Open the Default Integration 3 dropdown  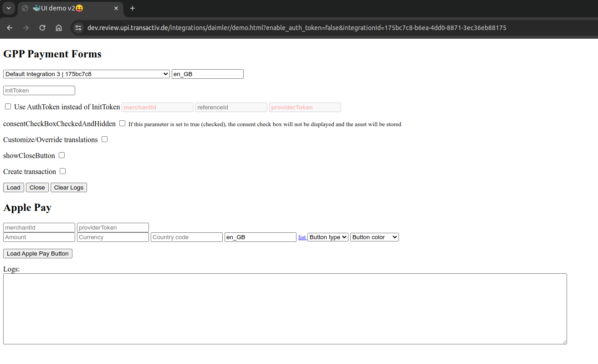[x=87, y=74]
